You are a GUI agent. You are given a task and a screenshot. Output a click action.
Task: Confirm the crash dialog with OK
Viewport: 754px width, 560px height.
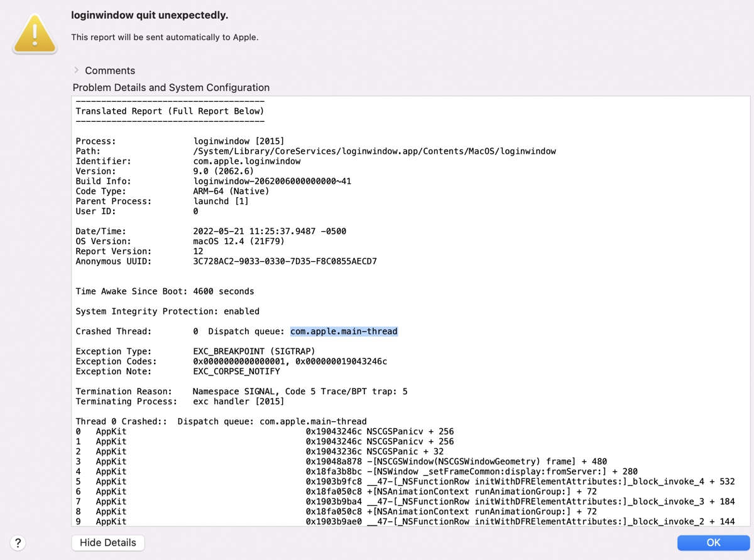[x=713, y=542]
